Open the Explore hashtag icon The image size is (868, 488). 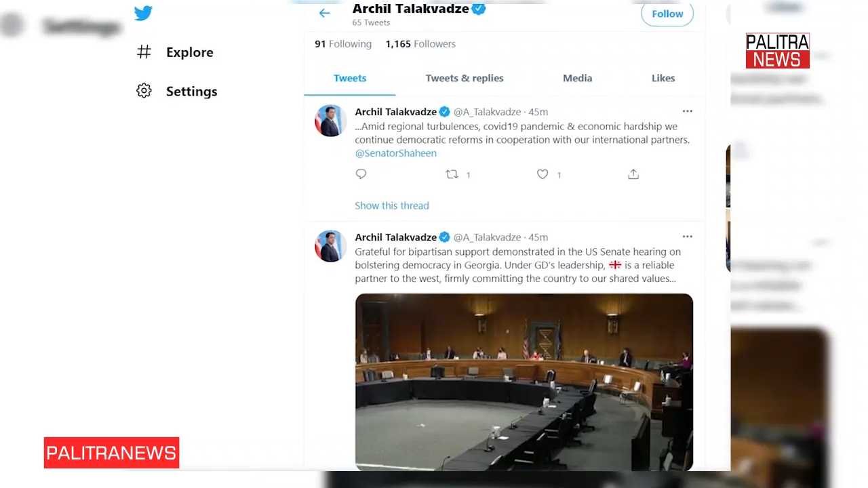[x=144, y=52]
